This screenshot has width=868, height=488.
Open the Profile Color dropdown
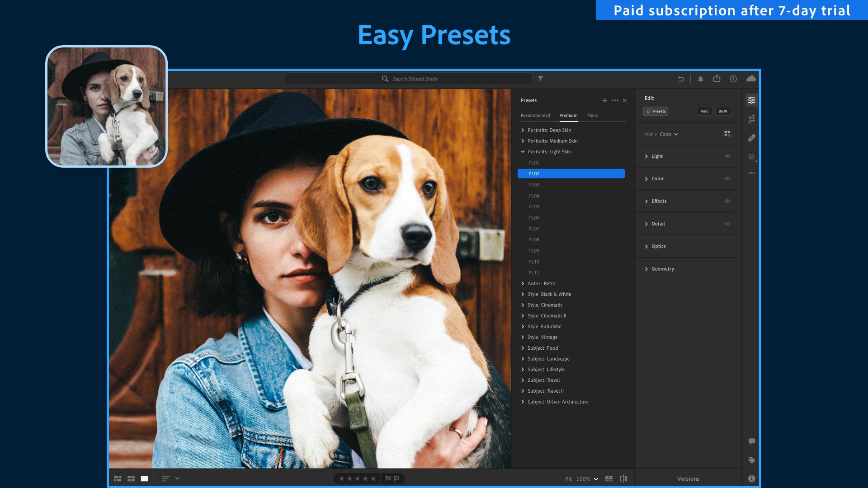(x=669, y=134)
